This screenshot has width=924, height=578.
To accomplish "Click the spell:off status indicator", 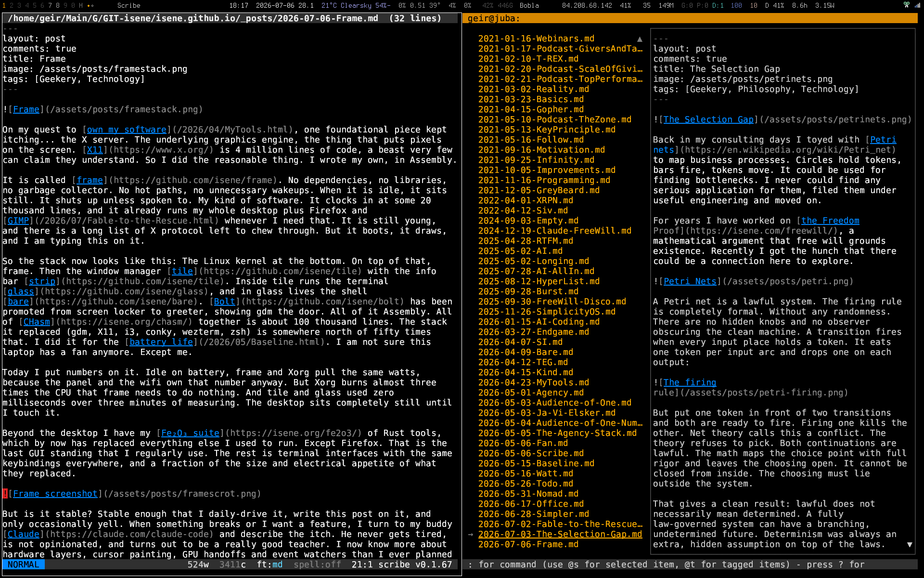I will click(317, 565).
